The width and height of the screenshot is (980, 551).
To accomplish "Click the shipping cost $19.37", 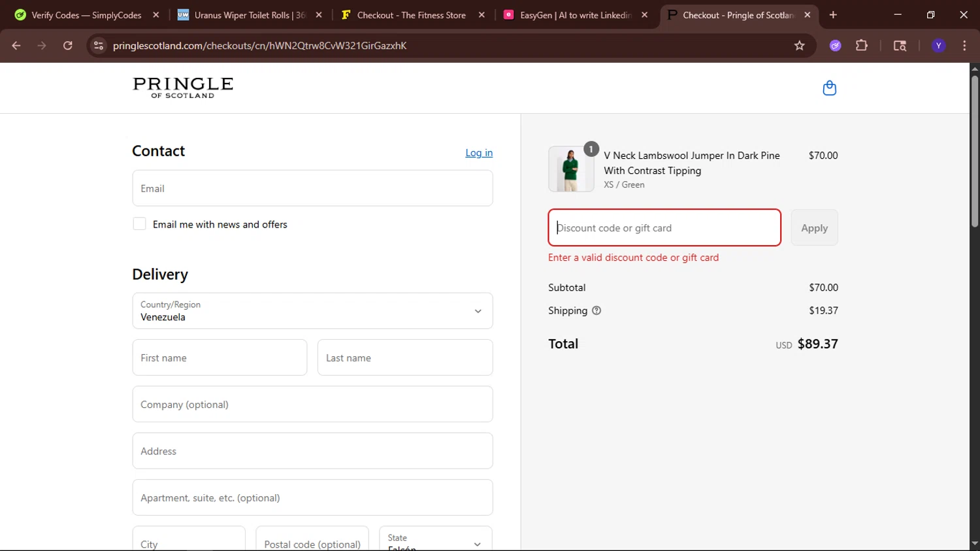I will 823,310.
